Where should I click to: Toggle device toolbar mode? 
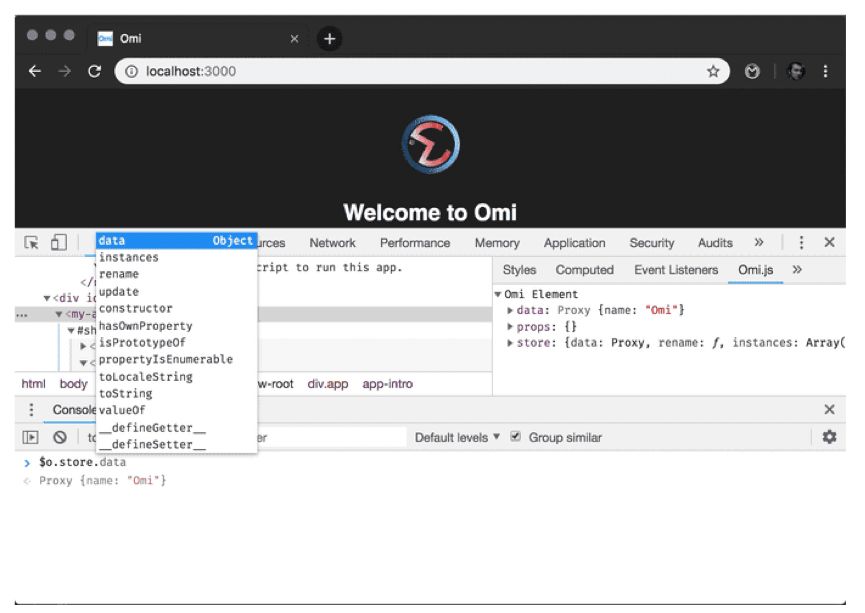tap(58, 243)
